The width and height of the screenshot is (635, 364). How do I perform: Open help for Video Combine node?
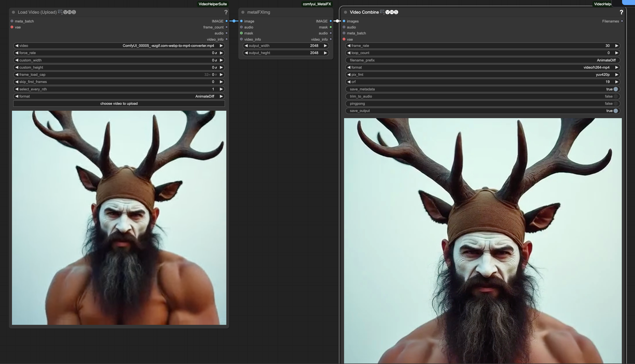[x=621, y=12]
